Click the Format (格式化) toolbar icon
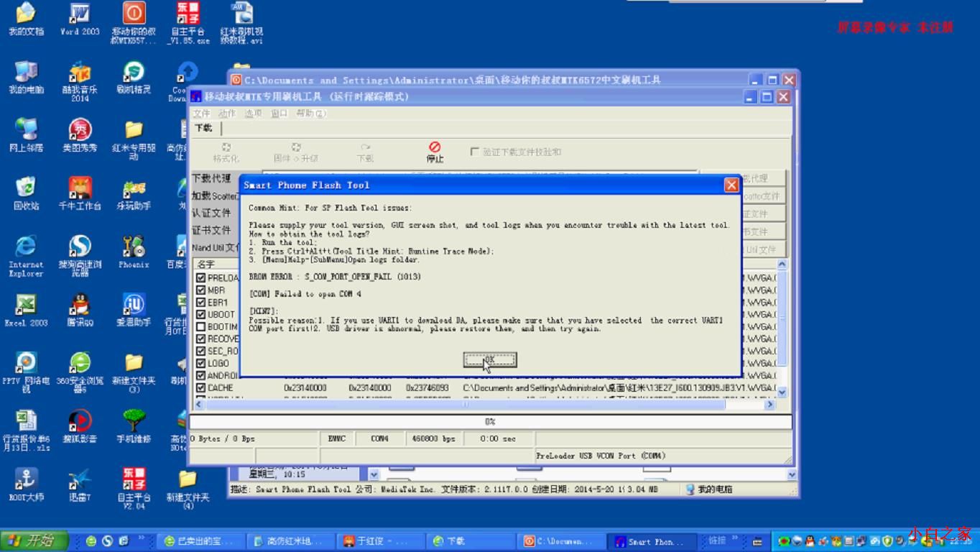The image size is (980, 552). (226, 147)
